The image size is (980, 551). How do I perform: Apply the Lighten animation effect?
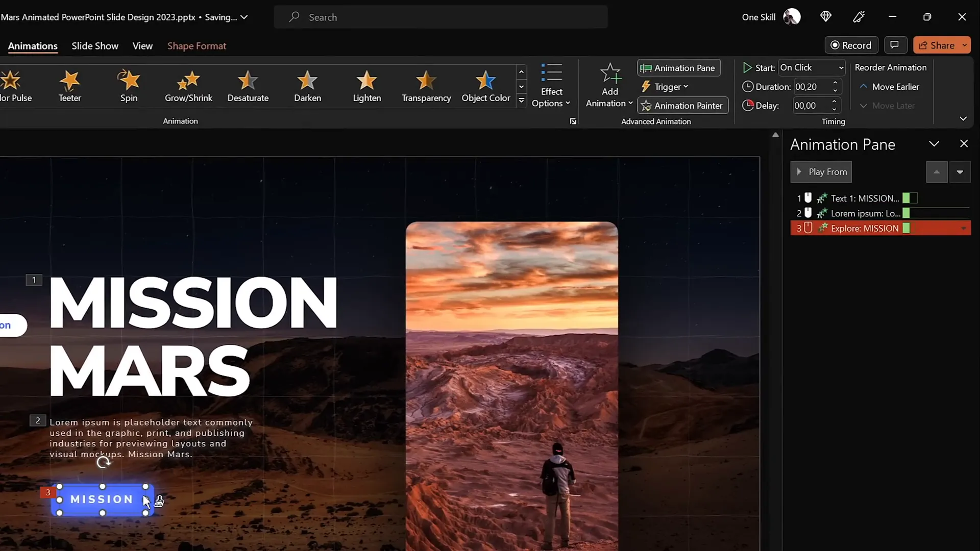tap(366, 86)
